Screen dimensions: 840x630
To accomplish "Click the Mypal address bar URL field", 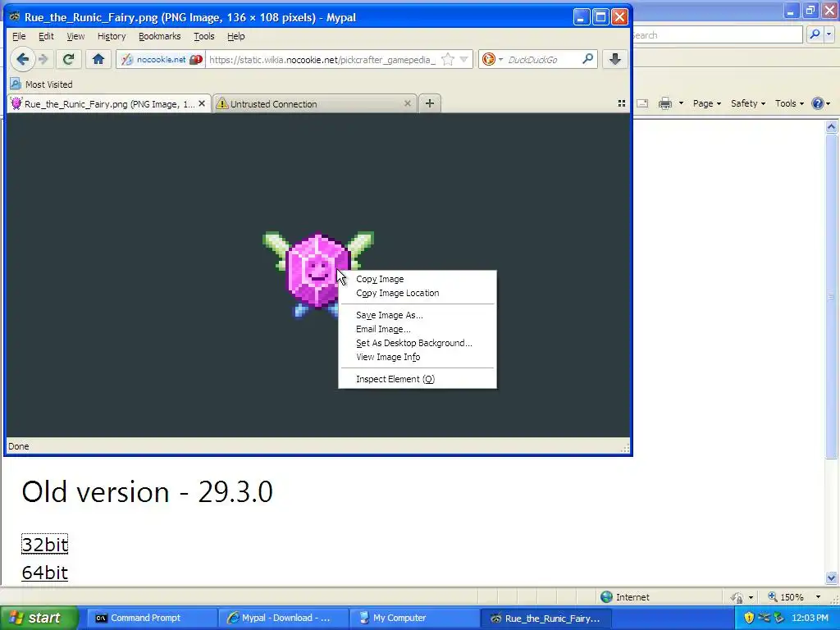I will [322, 59].
